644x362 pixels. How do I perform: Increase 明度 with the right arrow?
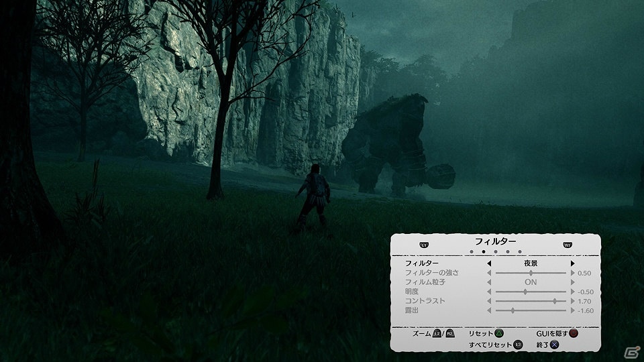[x=572, y=292]
